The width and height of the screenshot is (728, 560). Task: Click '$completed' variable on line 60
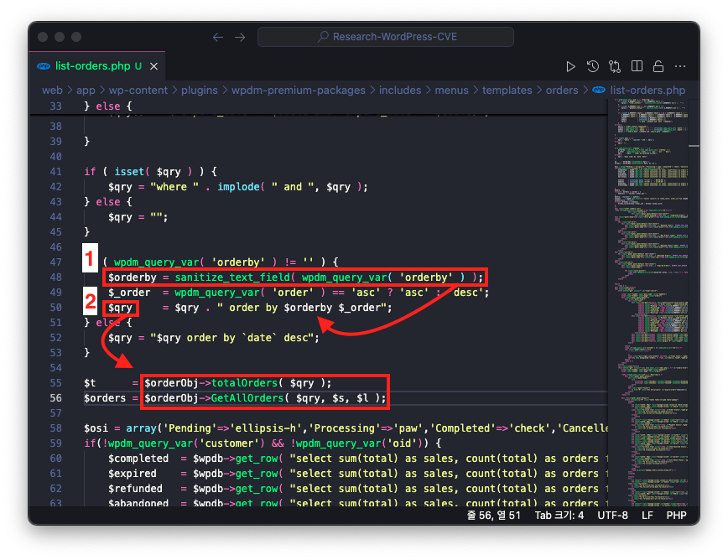(138, 459)
